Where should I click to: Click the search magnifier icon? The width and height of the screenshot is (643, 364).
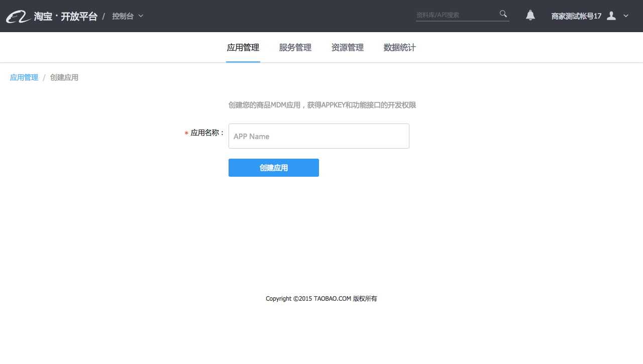click(503, 14)
